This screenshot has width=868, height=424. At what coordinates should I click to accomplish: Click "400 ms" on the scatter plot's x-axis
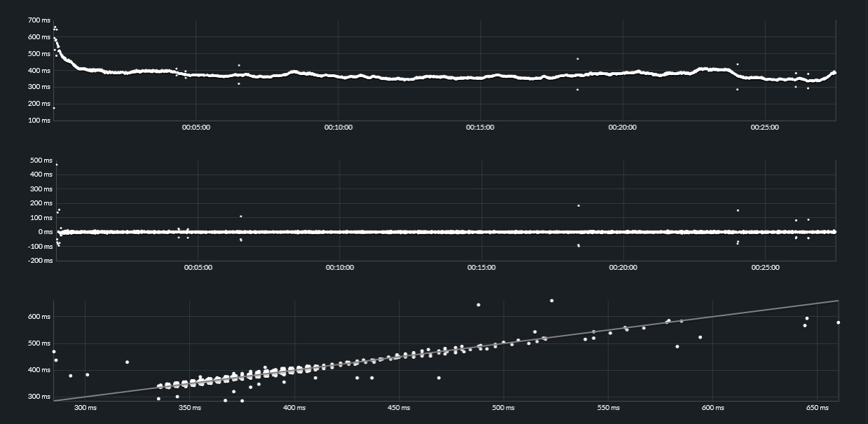(x=294, y=407)
